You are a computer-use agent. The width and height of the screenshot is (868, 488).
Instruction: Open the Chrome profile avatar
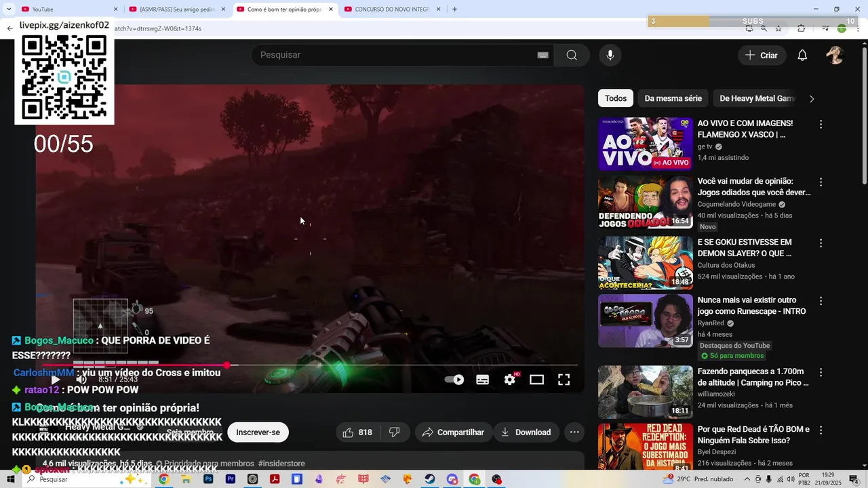tap(842, 28)
